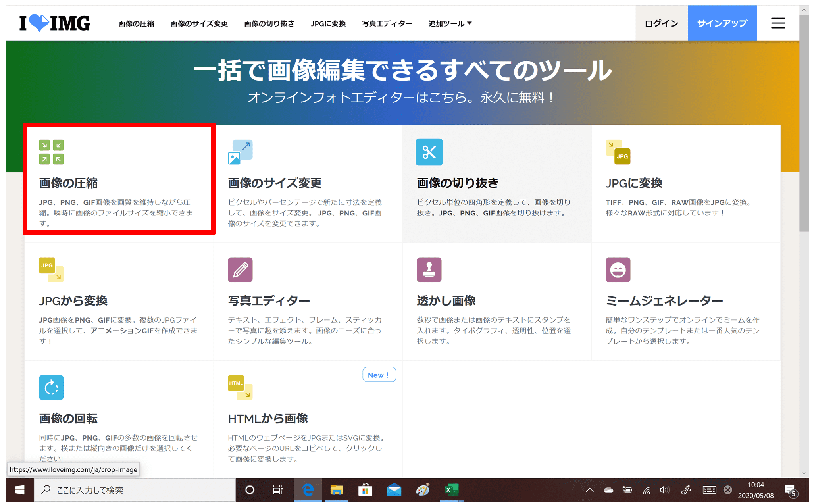Open the 画像の回転 card title

[68, 418]
